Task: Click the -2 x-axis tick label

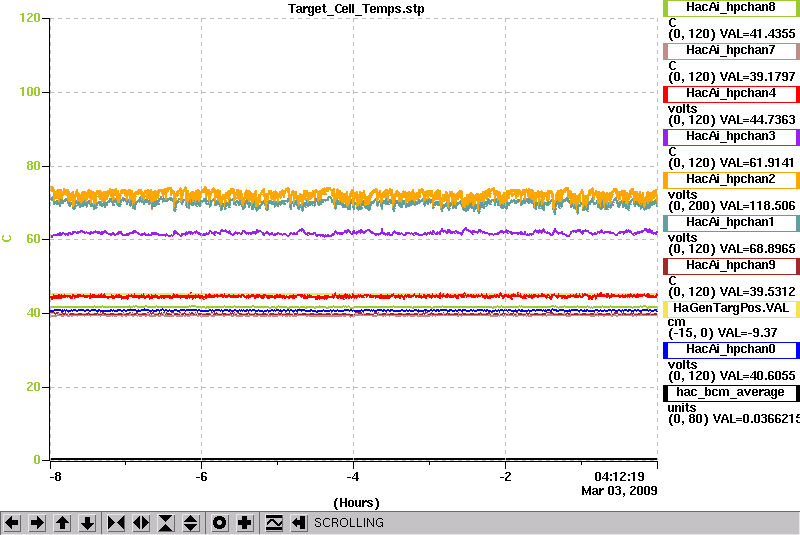Action: (505, 477)
